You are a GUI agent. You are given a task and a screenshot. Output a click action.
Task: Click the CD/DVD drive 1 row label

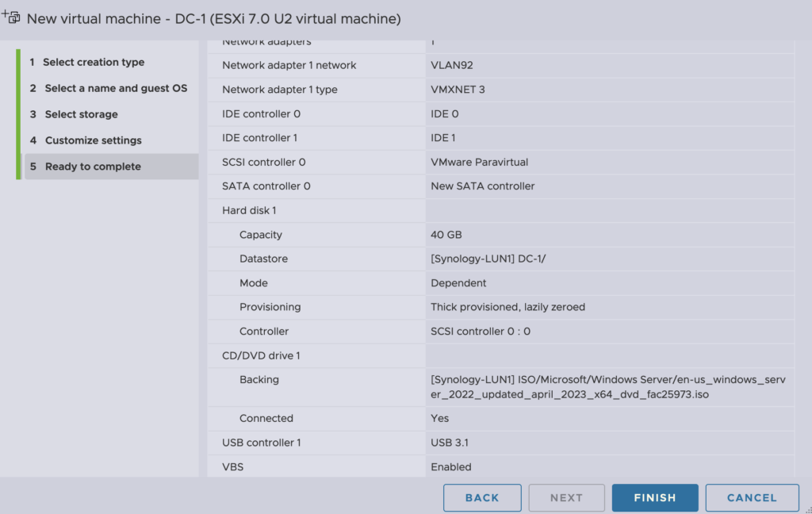[261, 355]
